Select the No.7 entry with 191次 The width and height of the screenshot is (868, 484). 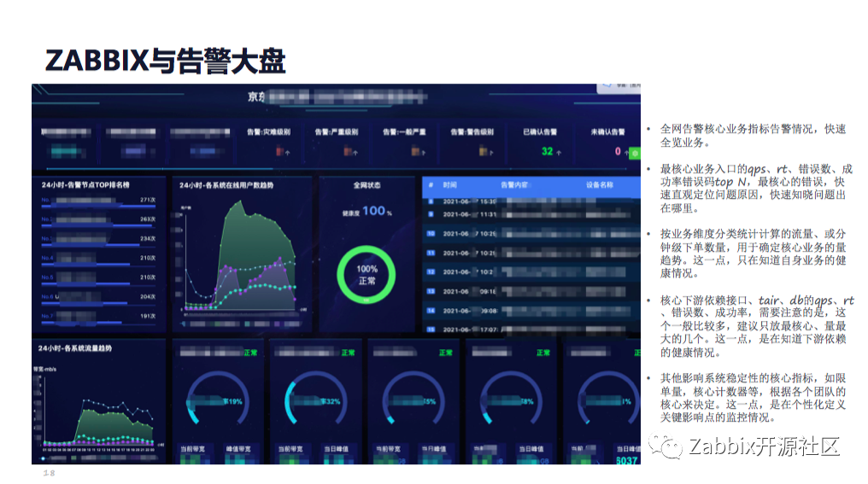coord(98,318)
